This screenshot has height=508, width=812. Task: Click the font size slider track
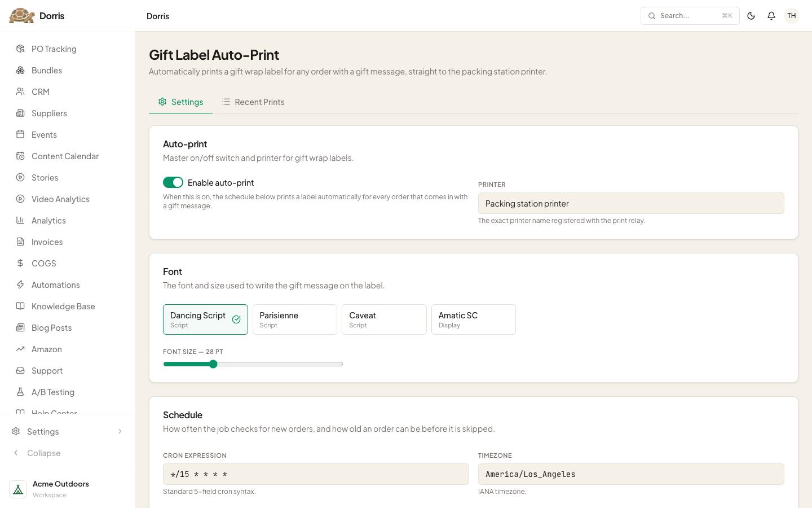coord(253,364)
